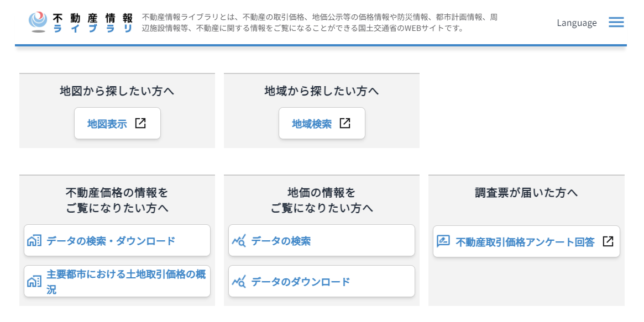
Task: Click building icon beside データの検索・ダウンロード
Action: click(x=34, y=241)
